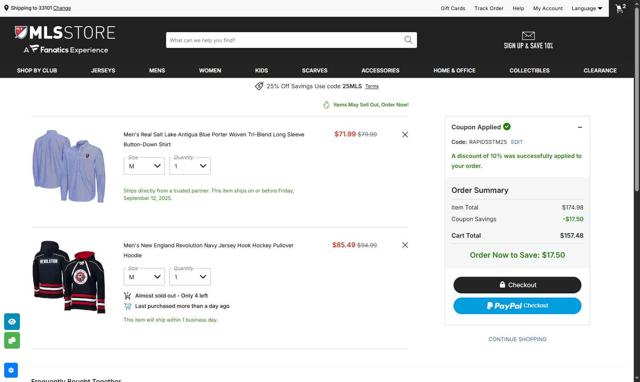Click 'Almost sold out - Only 4 left' text
The width and height of the screenshot is (640, 382).
pyautogui.click(x=171, y=295)
